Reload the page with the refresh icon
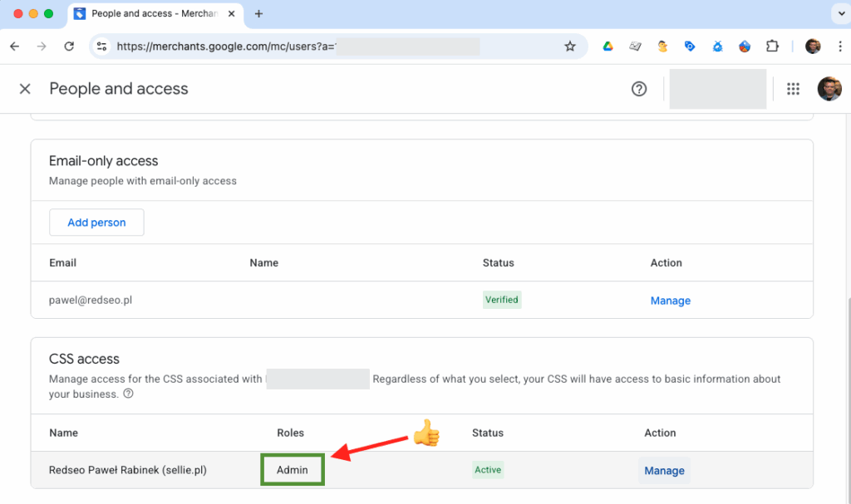851x504 pixels. 69,46
